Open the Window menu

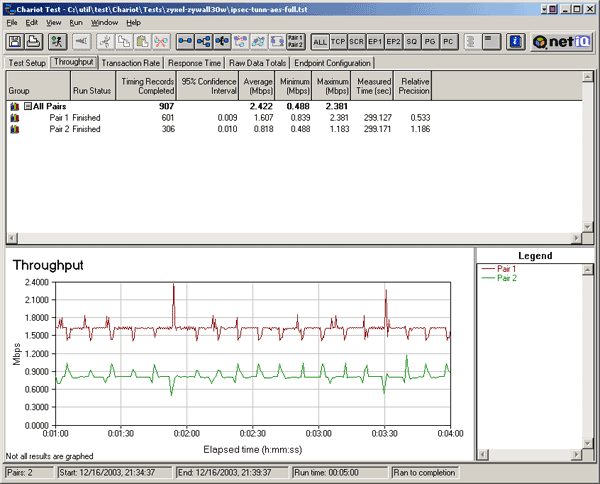[104, 22]
